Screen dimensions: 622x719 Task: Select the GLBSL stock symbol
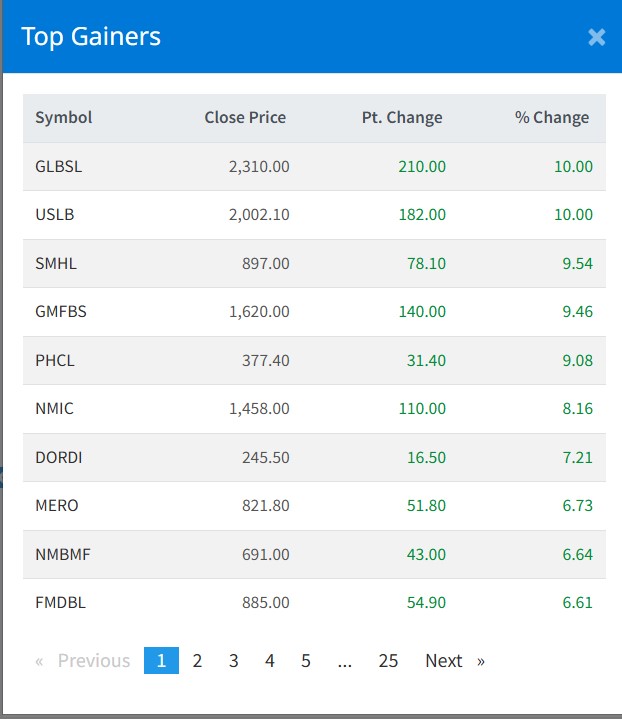pyautogui.click(x=59, y=167)
